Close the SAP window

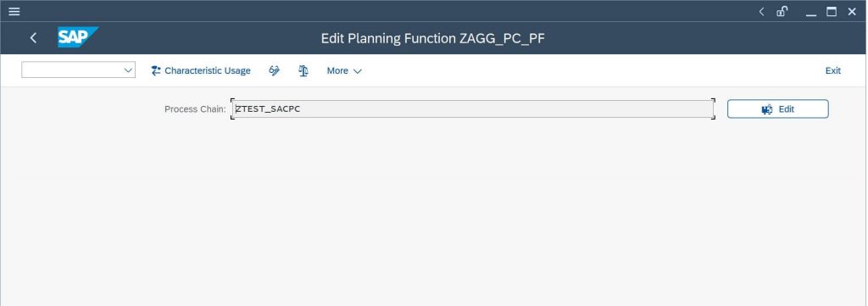click(x=852, y=11)
